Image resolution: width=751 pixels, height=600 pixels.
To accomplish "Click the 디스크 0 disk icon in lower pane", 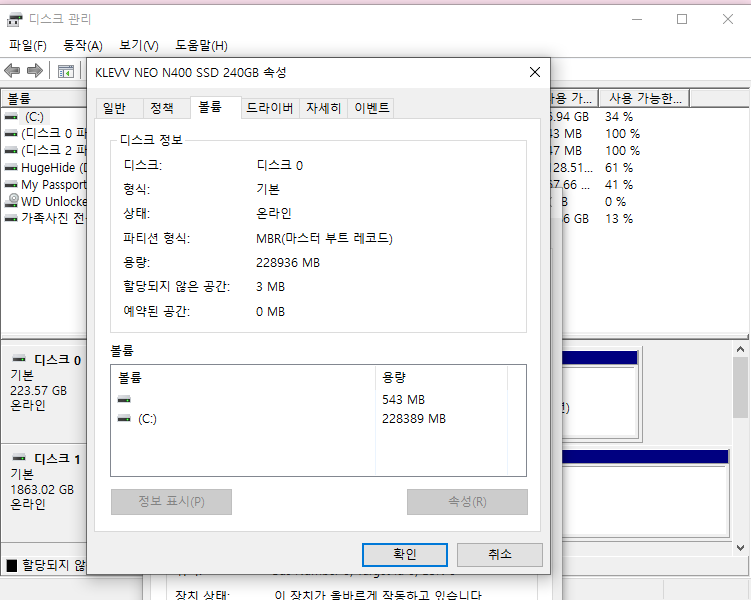I will coord(19,359).
